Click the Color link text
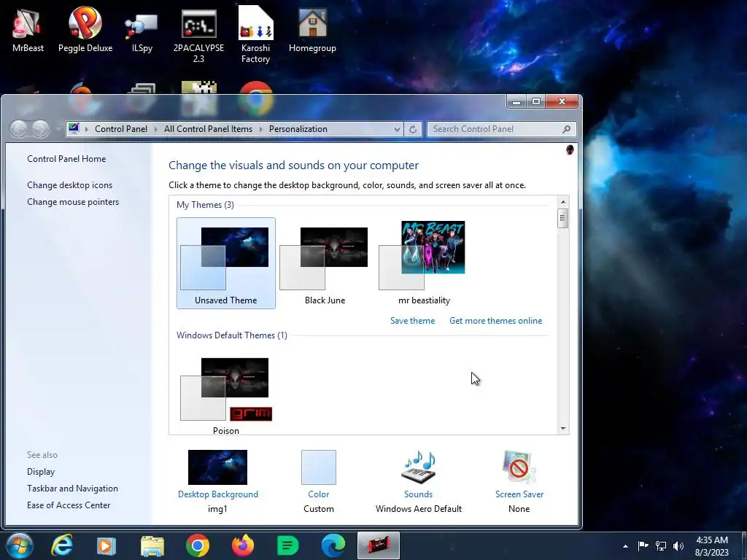This screenshot has height=560, width=747. tap(319, 494)
